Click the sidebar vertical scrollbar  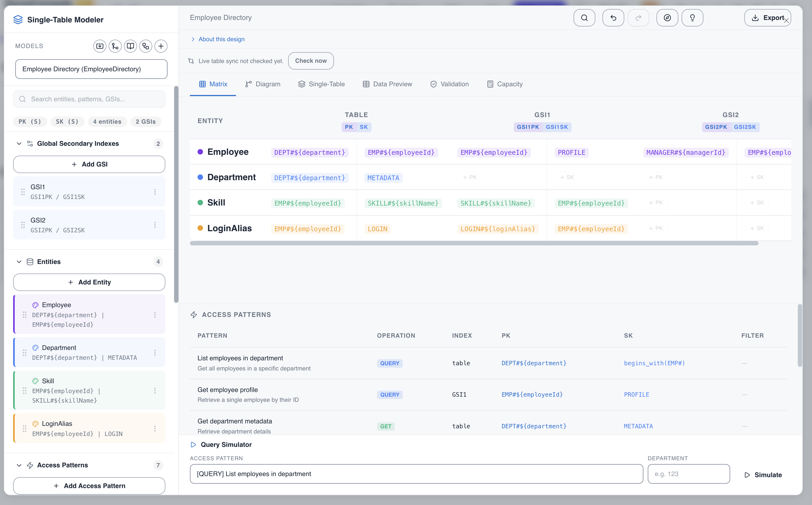pos(176,194)
